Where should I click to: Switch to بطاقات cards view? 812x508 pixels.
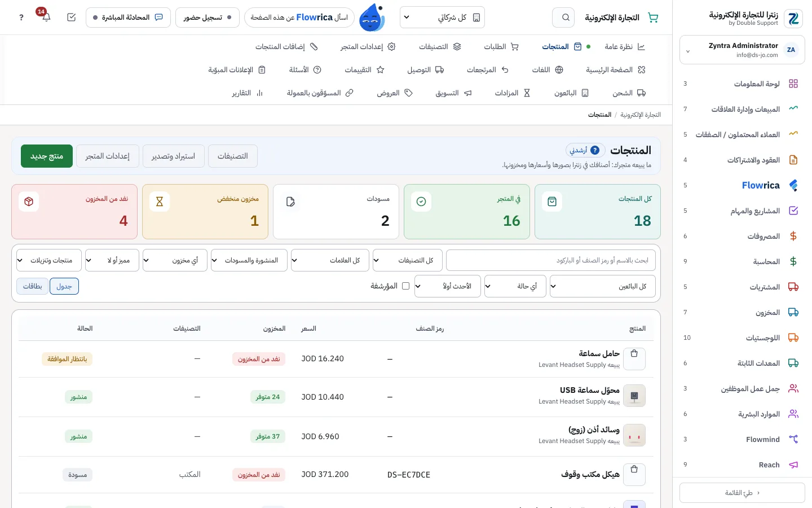pyautogui.click(x=33, y=286)
